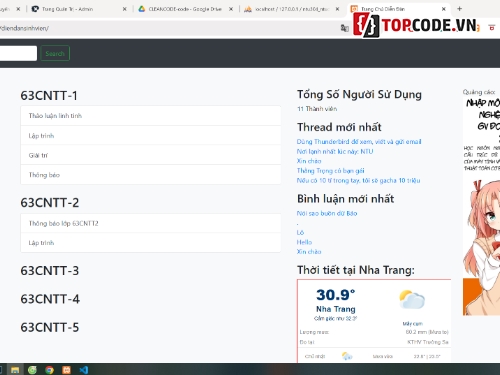Click the 63CNTT-1 heading

49,96
